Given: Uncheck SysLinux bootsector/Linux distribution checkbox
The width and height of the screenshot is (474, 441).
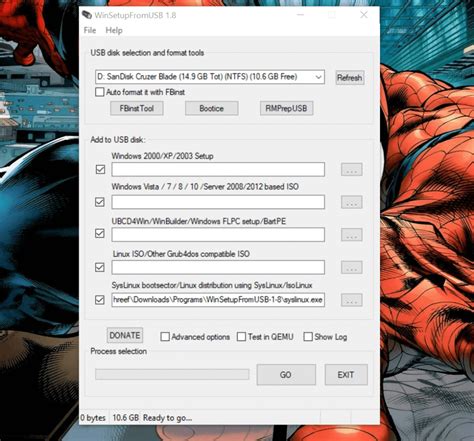Looking at the screenshot, I should [100, 300].
